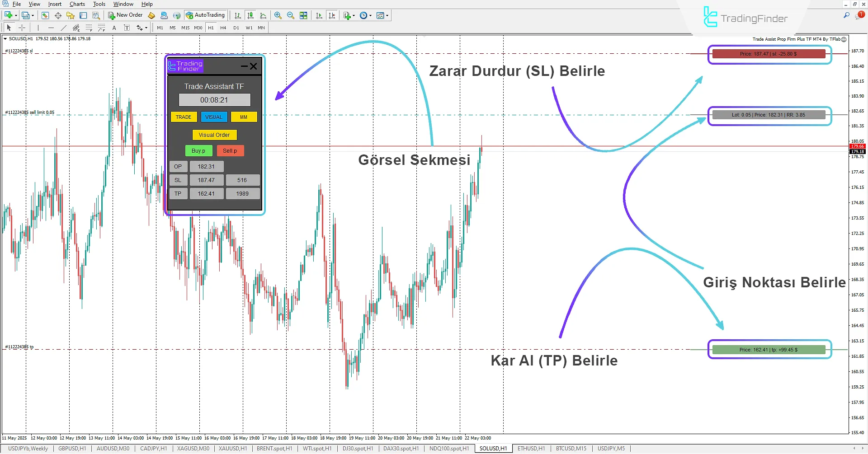This screenshot has width=868, height=454.
Task: Tile windows grid icon
Action: coord(303,15)
